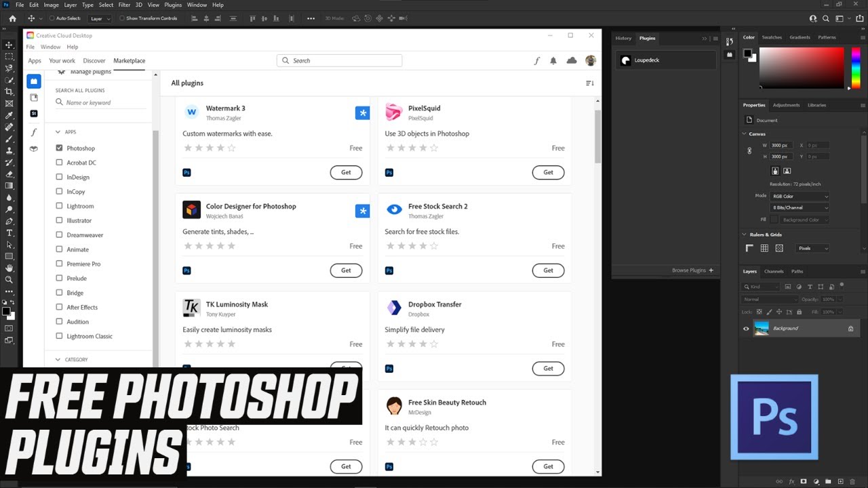Collapse the Canvas section in Properties
Screen dimensions: 868x488
click(745, 134)
